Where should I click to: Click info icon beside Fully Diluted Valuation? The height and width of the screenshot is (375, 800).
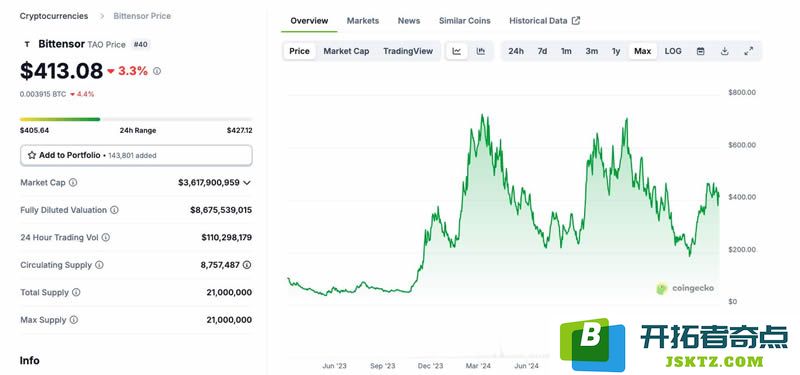click(x=114, y=210)
